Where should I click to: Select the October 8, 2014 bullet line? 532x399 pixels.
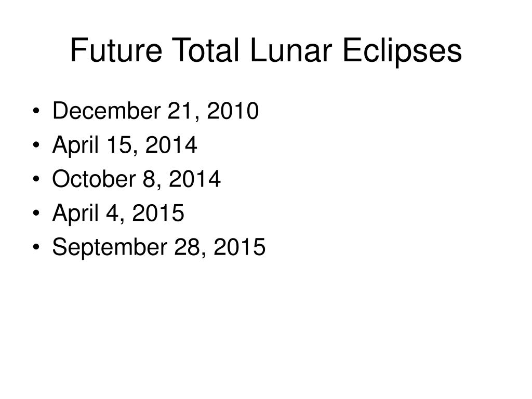(136, 179)
